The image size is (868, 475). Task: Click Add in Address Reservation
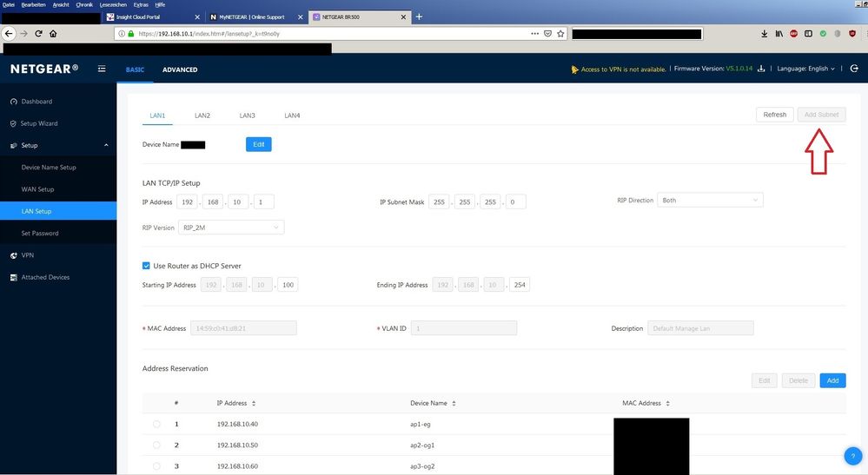[832, 380]
